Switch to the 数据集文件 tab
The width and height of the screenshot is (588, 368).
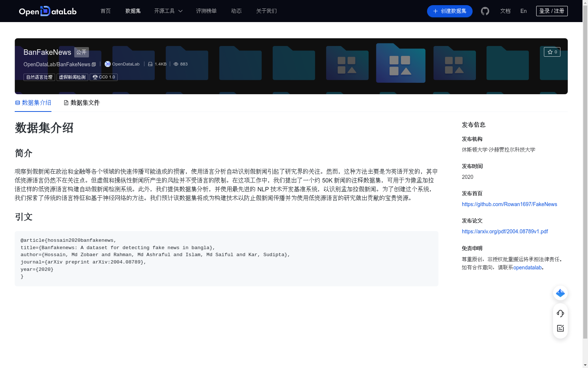85,103
